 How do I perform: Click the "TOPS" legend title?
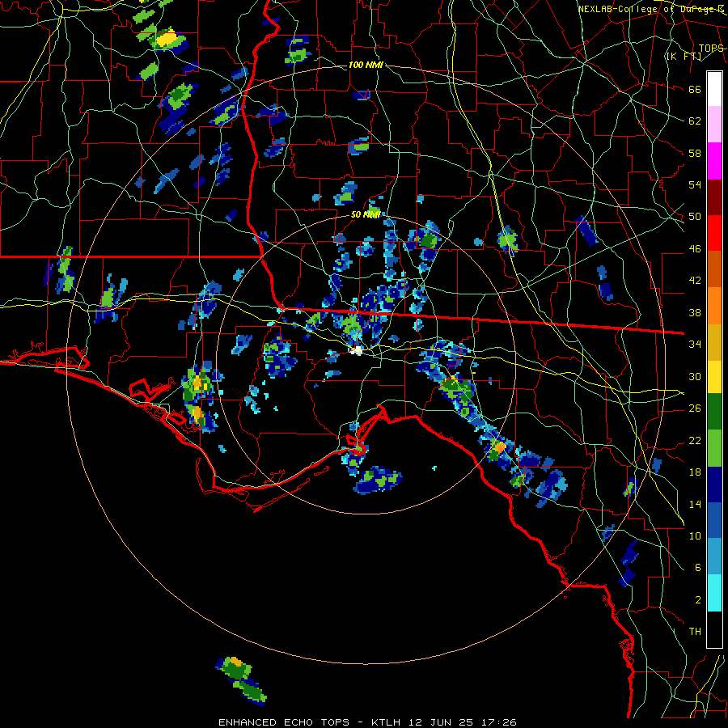711,48
